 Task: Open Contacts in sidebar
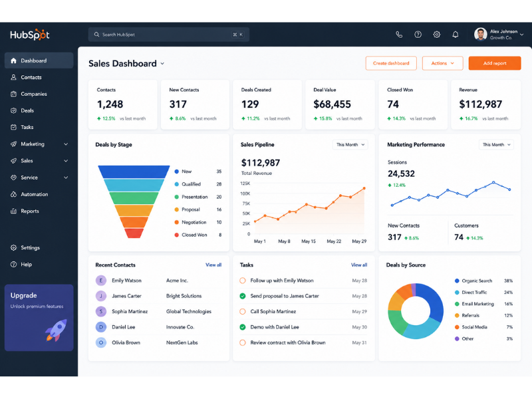[39, 77]
